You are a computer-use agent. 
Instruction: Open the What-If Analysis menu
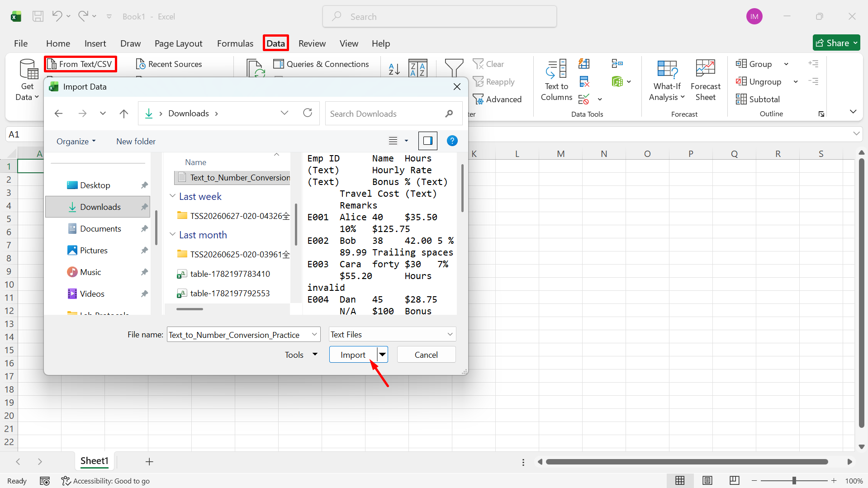[667, 81]
